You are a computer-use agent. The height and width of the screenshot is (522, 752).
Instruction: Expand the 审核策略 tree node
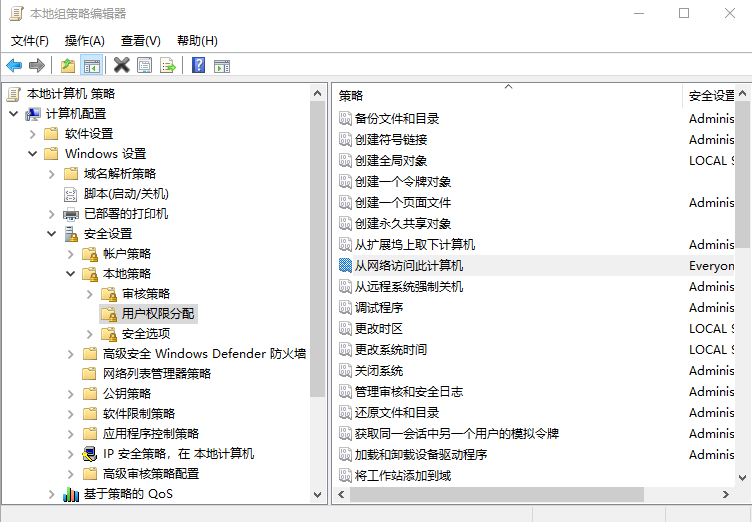pyautogui.click(x=90, y=294)
